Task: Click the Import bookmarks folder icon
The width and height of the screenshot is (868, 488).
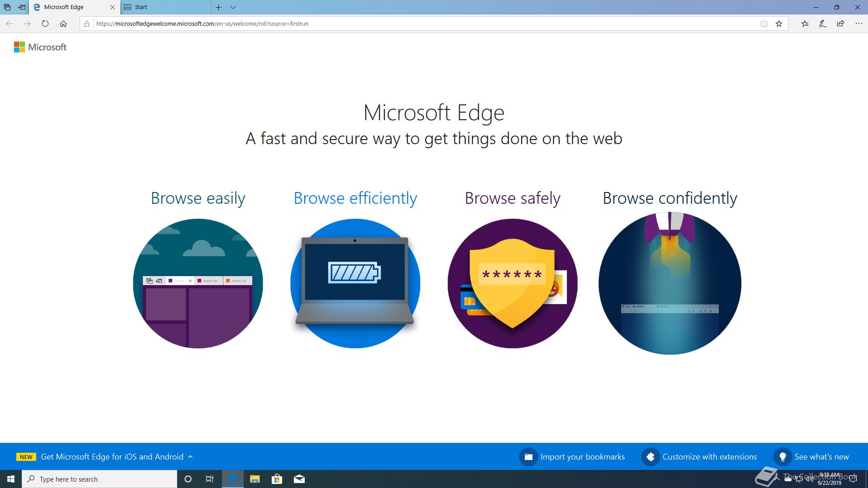Action: 528,457
